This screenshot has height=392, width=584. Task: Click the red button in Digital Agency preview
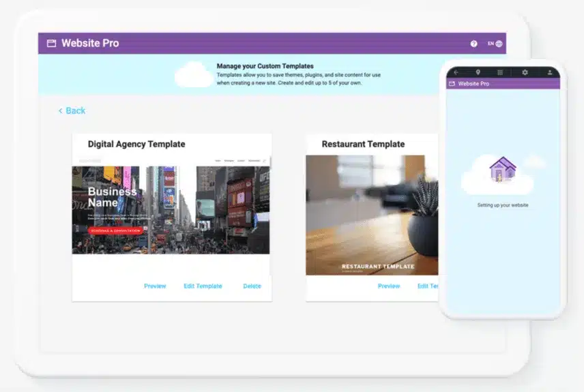[x=117, y=230]
